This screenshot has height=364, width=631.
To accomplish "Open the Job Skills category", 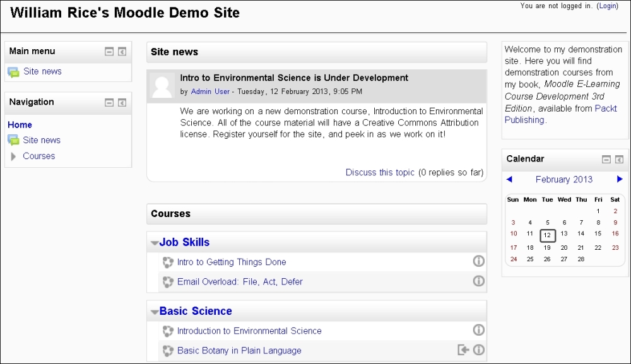I will pos(184,242).
